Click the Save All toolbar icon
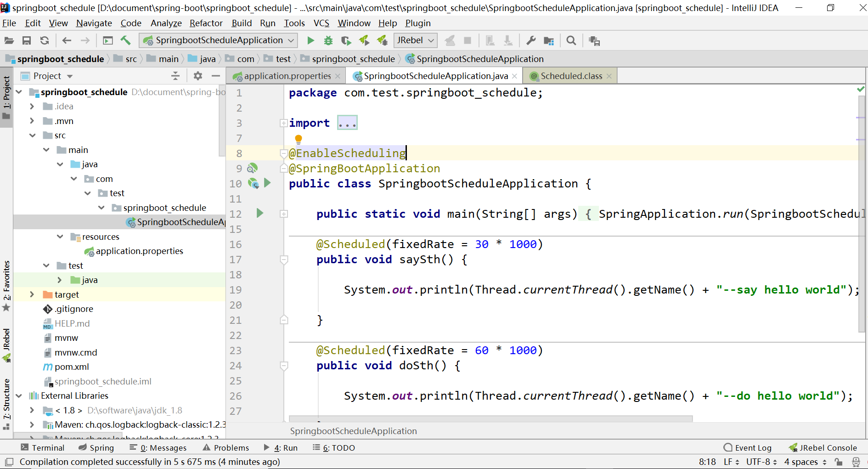Viewport: 868px width, 469px height. [27, 41]
